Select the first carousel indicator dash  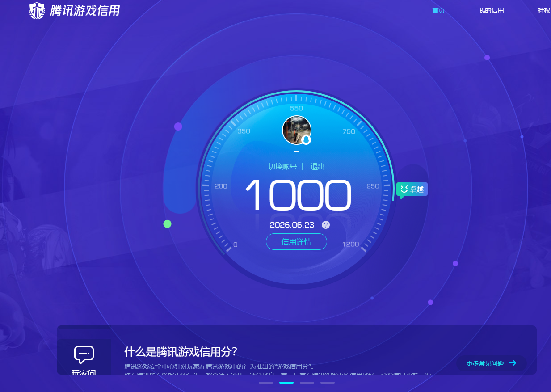[266, 383]
